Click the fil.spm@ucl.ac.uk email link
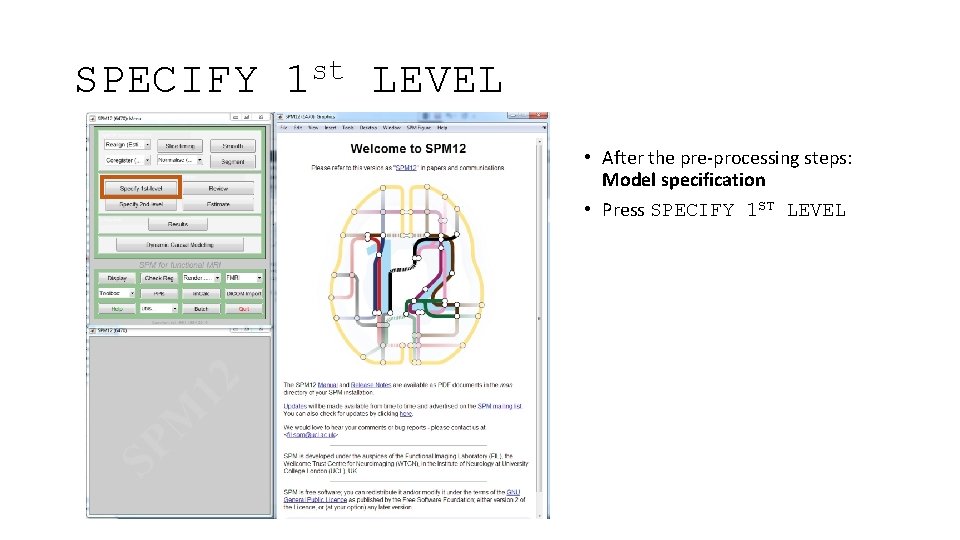Screen dimensions: 960x540 tap(311, 435)
